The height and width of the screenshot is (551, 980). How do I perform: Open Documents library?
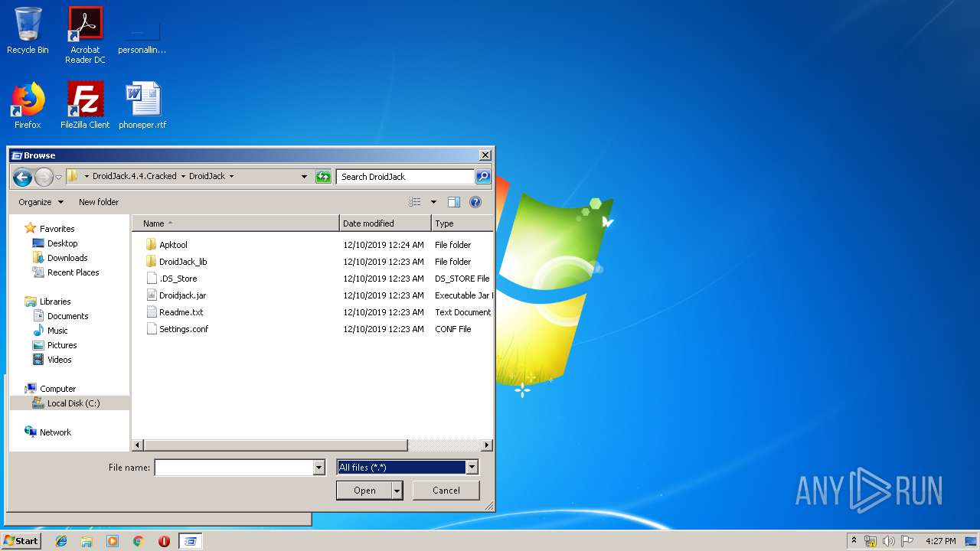(x=60, y=316)
